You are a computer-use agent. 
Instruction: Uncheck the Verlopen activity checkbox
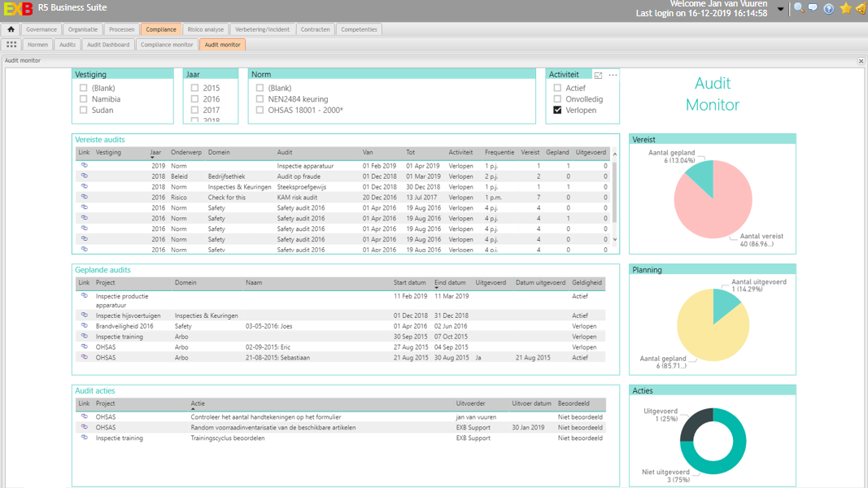pyautogui.click(x=557, y=110)
